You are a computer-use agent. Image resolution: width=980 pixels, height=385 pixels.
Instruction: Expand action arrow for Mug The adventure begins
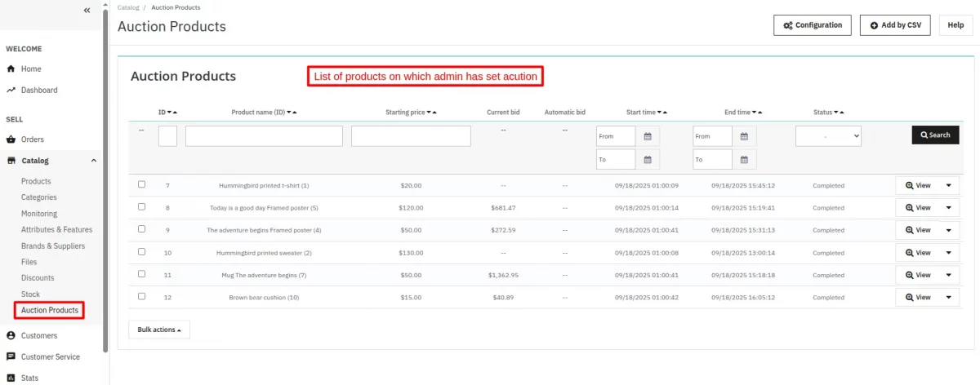(948, 275)
